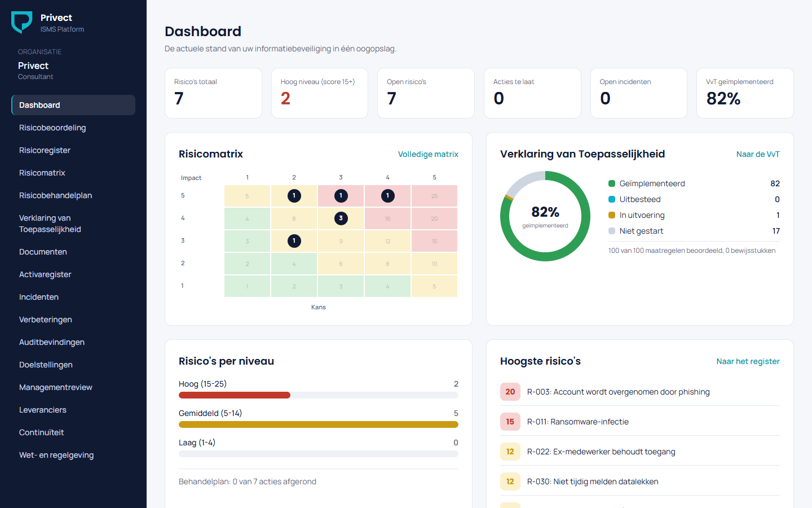Click the risk marker in the Impact 4, Kans 3 cell
Screen dimensions: 812x508
[341, 218]
